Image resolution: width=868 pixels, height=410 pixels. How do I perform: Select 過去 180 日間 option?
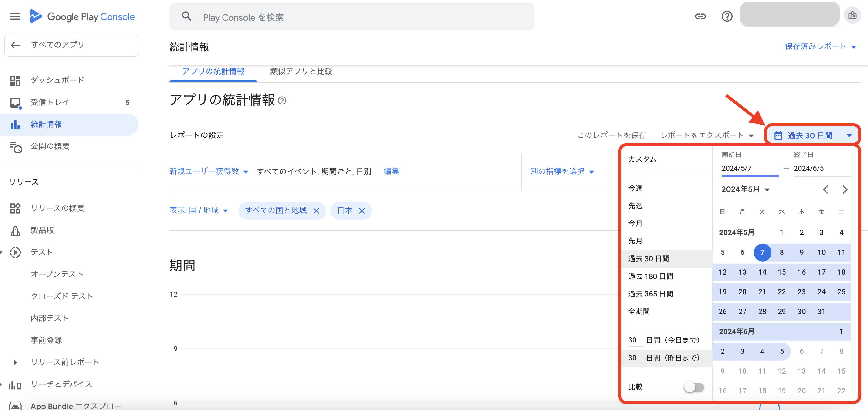667,276
